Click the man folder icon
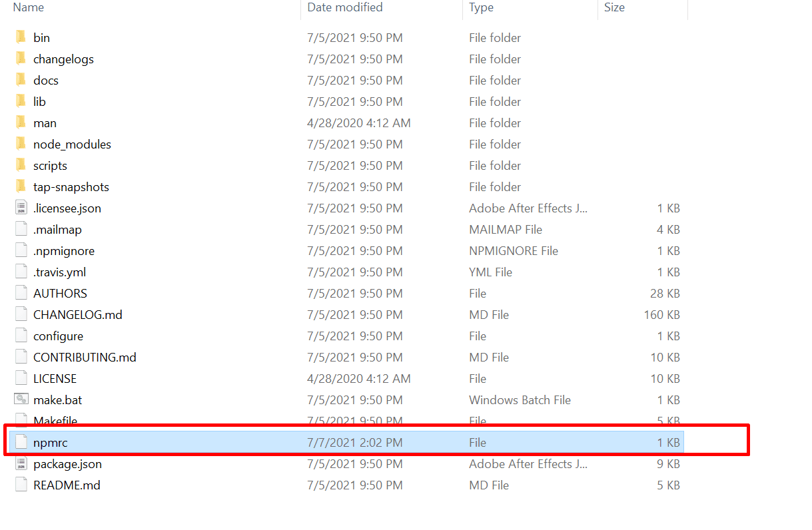812x530 pixels. pyautogui.click(x=21, y=123)
